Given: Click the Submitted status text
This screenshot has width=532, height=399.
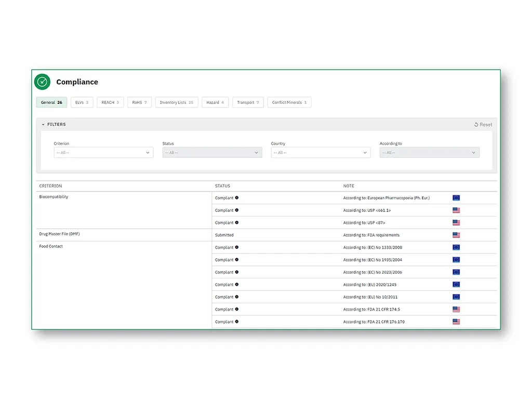Looking at the screenshot, I should pyautogui.click(x=224, y=235).
